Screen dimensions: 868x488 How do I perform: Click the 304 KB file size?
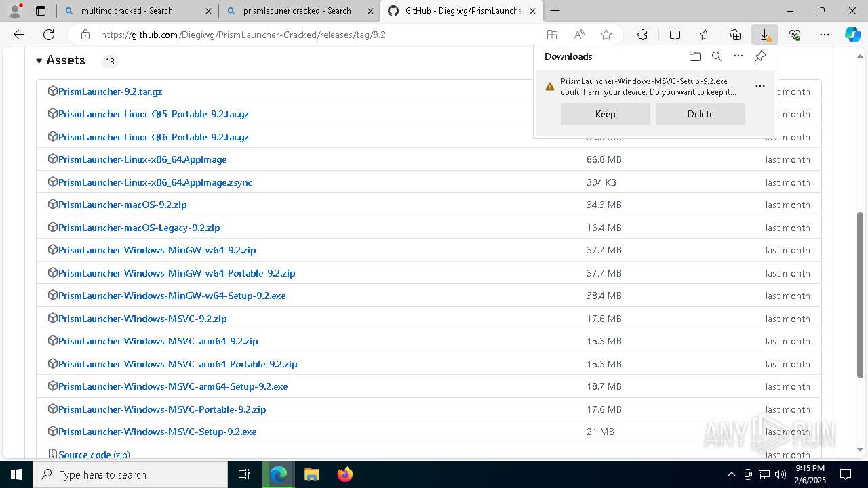point(601,182)
